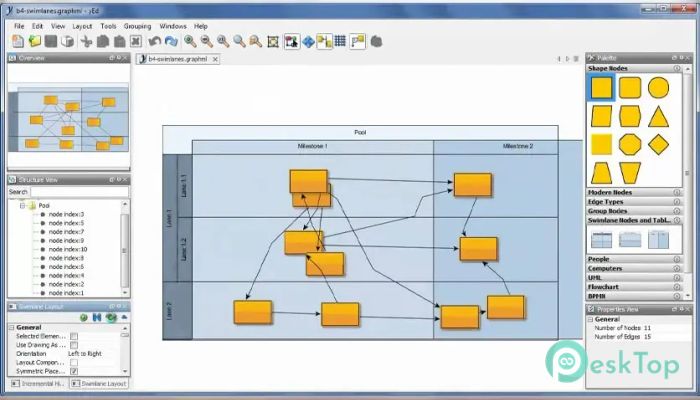Select the triangle shape in palette
Viewport: 700px width, 400px height.
click(x=658, y=117)
